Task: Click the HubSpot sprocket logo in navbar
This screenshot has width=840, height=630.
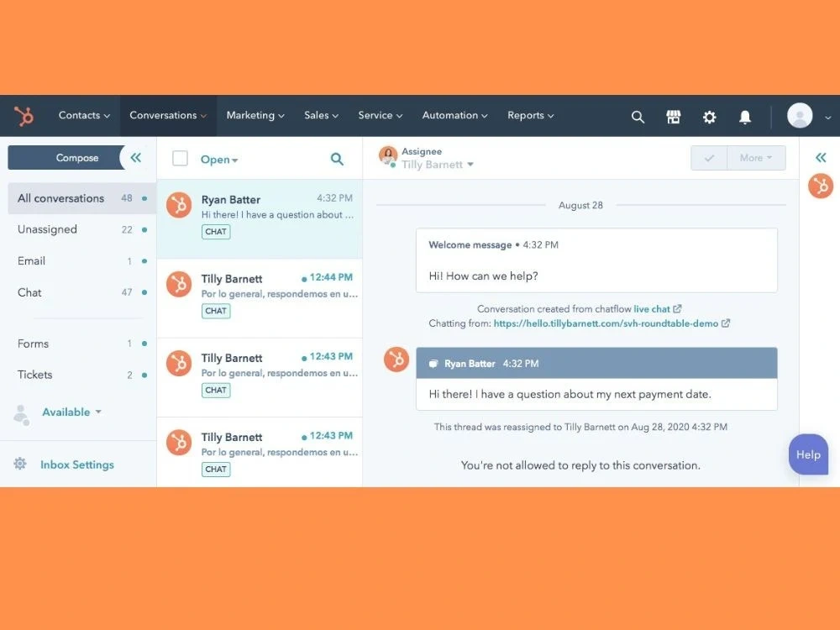Action: [x=24, y=116]
